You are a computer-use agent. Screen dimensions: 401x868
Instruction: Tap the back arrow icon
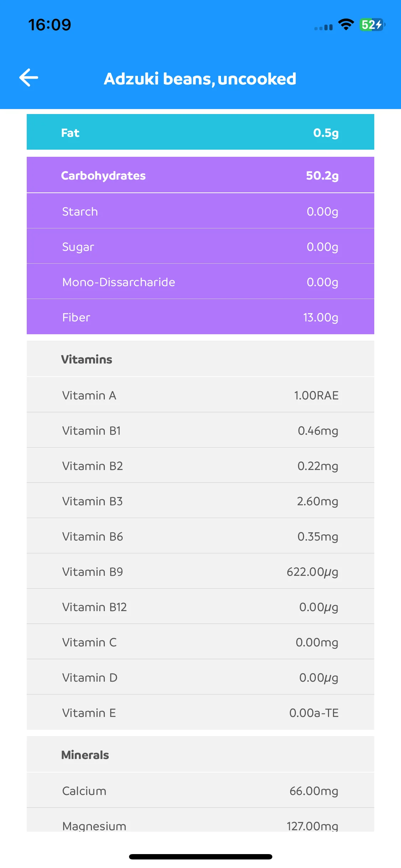click(x=29, y=78)
